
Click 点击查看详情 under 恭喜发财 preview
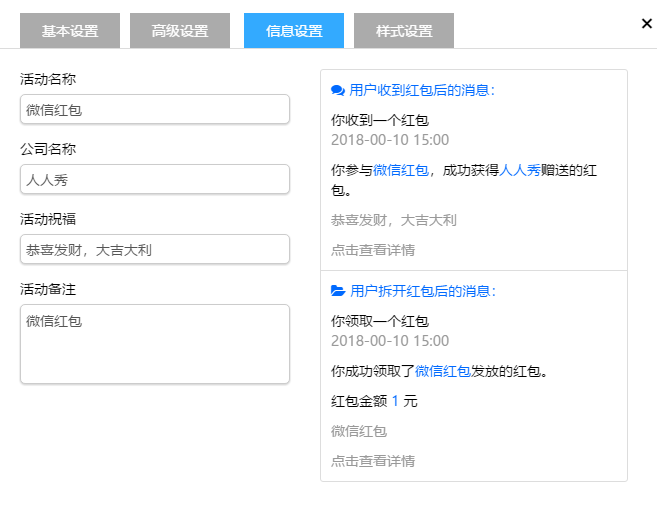[x=373, y=250]
